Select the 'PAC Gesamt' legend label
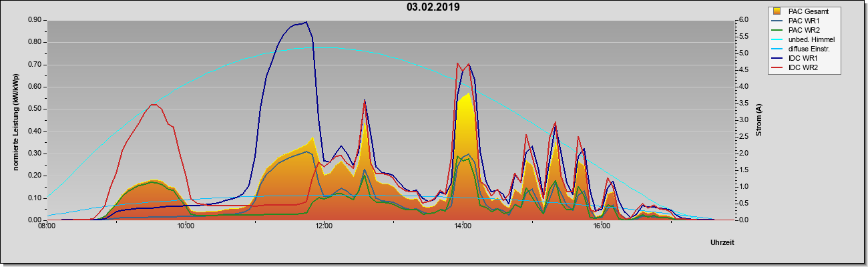Image resolution: width=868 pixels, height=267 pixels. (x=808, y=11)
